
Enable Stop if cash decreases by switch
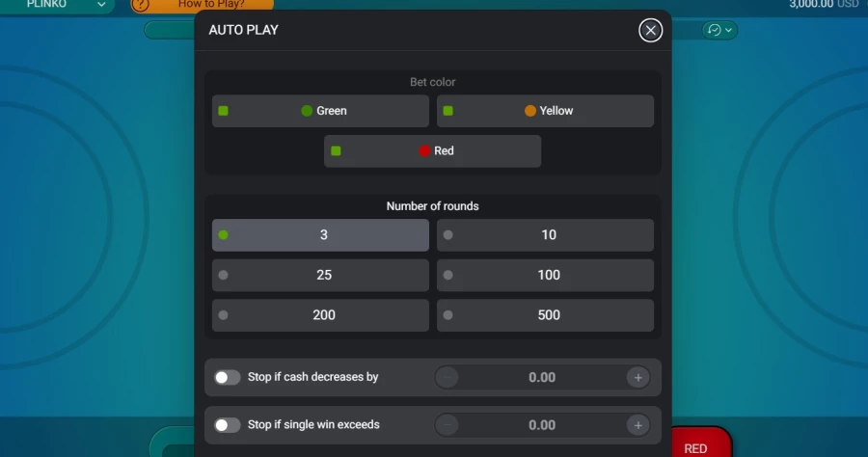point(227,377)
